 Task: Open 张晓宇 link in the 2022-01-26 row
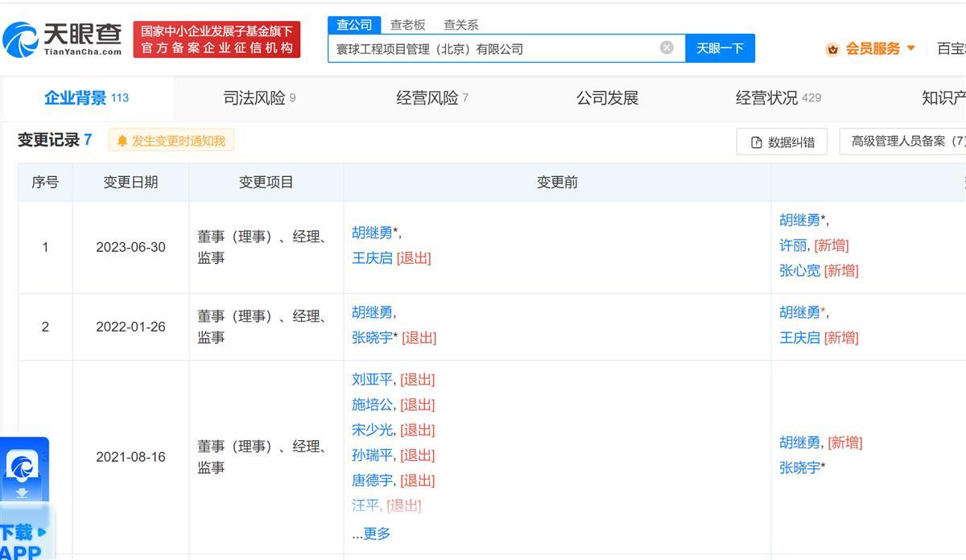coord(372,338)
